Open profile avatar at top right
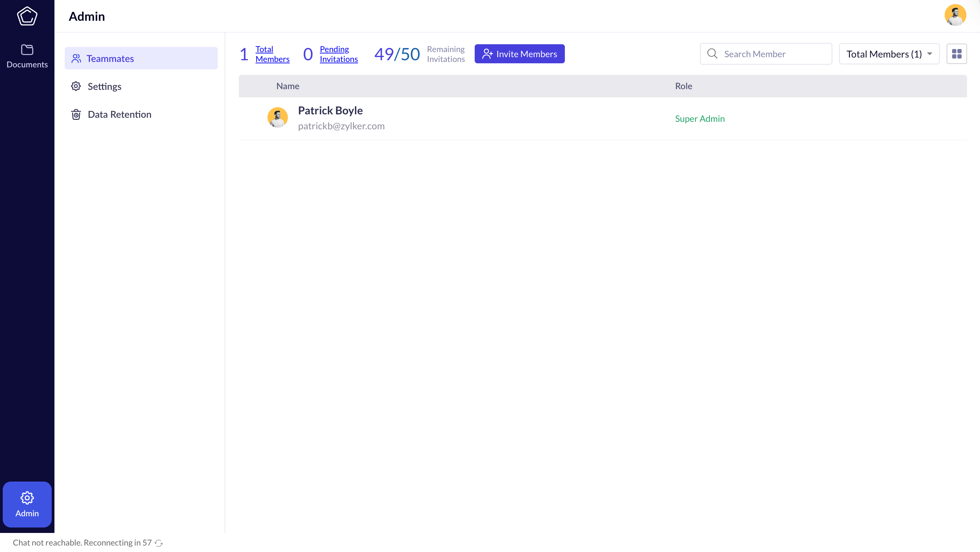980x552 pixels. point(955,15)
